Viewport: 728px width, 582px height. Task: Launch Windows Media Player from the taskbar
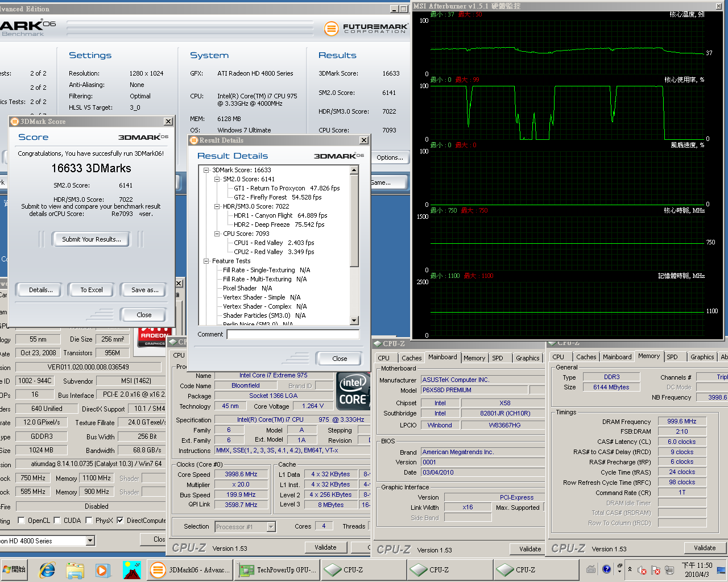point(102,569)
